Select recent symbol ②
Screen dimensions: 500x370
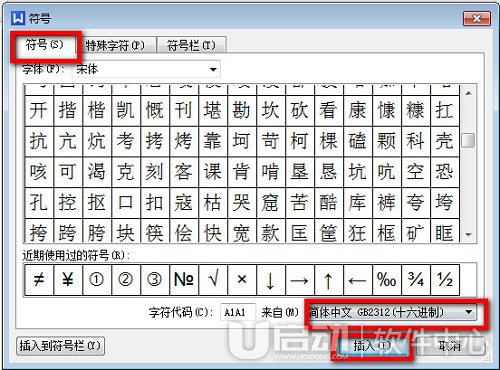click(x=126, y=279)
